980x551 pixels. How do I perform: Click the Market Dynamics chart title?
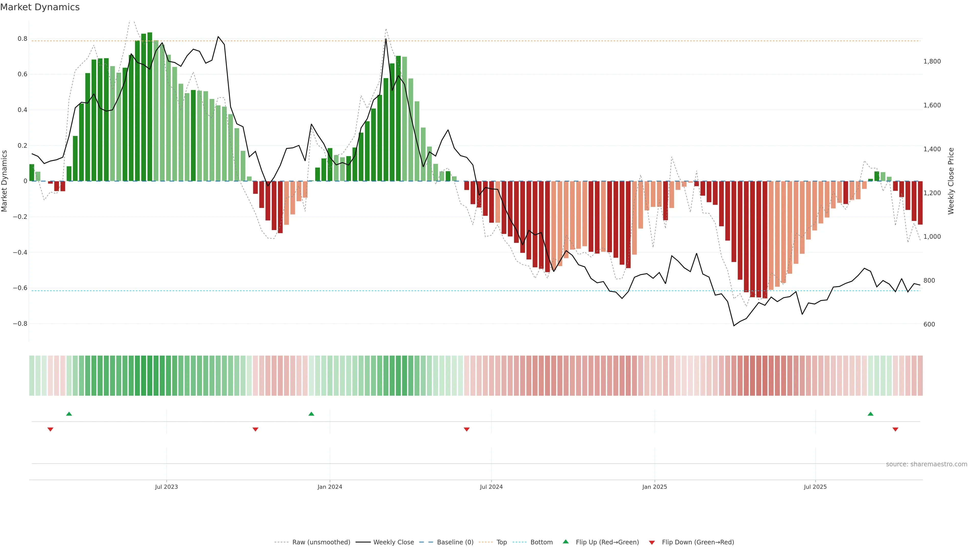40,7
